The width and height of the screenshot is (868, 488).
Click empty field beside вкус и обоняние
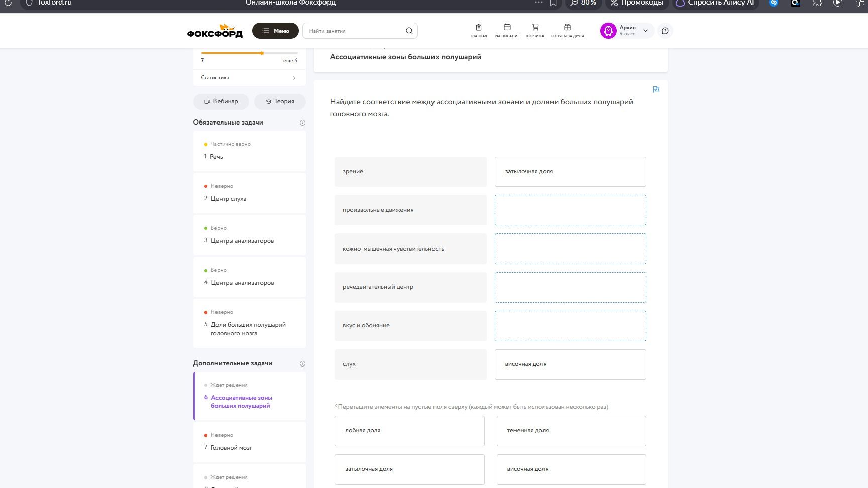point(570,326)
